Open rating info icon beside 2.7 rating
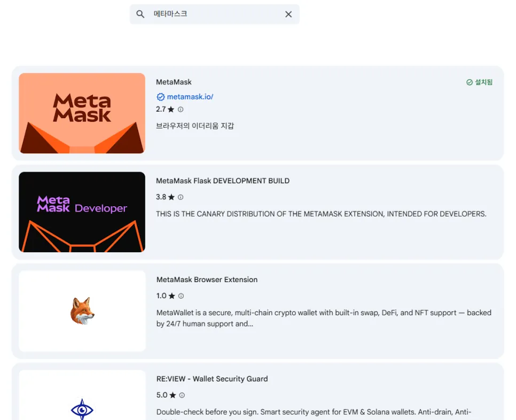The width and height of the screenshot is (516, 420). point(181,110)
